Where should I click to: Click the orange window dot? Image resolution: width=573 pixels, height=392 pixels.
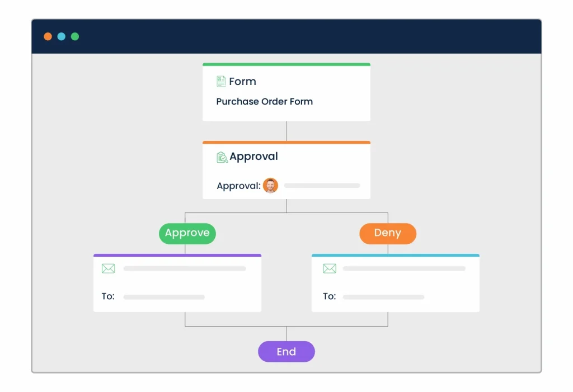[x=48, y=37]
